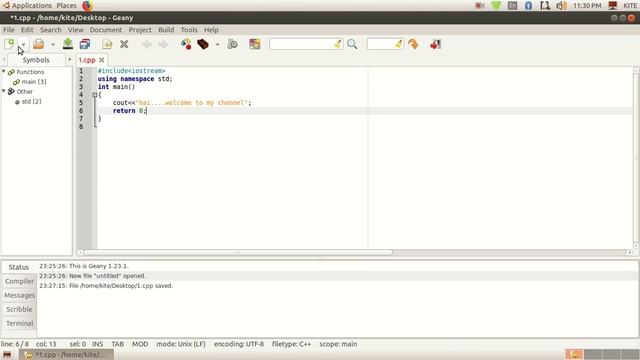Quit Geany with toolbar exit icon
640x360 pixels.
click(x=436, y=44)
